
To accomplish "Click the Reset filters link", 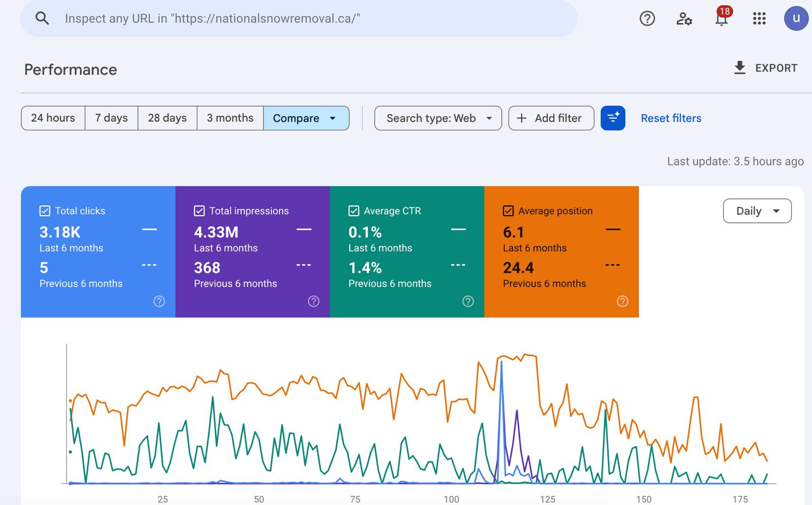I will 671,118.
